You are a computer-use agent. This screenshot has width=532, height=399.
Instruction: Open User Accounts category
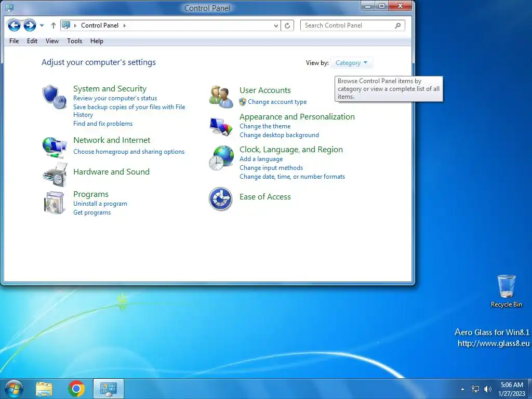pos(265,90)
